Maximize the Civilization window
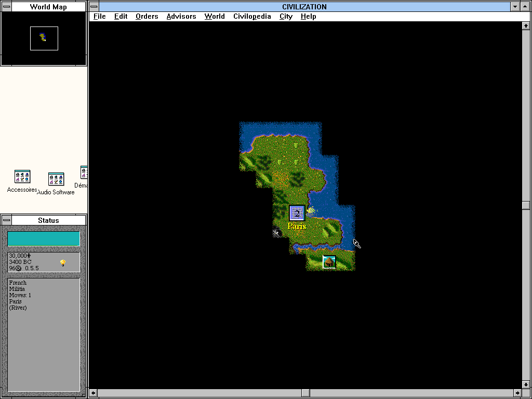The width and height of the screenshot is (532, 399). pos(525,6)
